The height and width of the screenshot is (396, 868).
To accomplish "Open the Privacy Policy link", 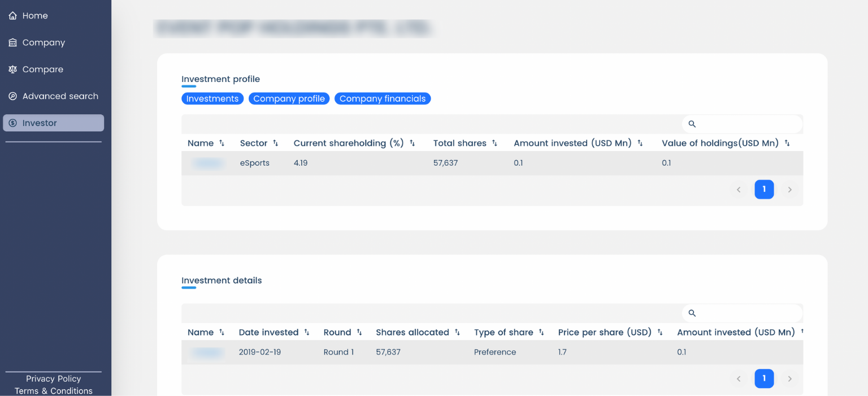I will click(53, 378).
